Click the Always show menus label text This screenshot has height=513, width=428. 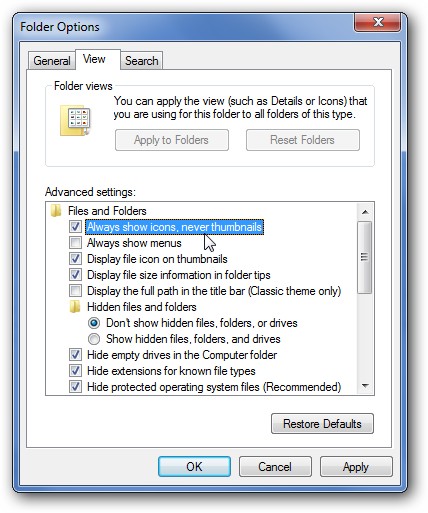(134, 243)
